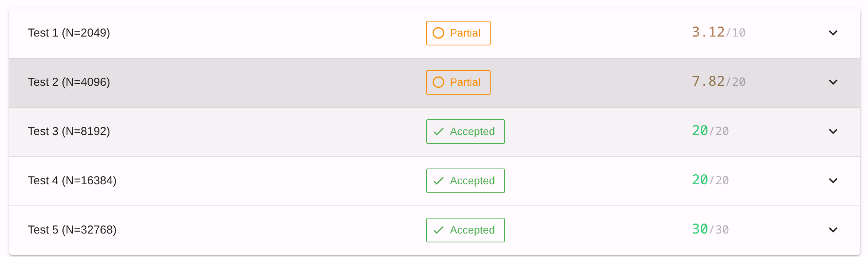Click the Accepted badge on Test 5

(x=465, y=230)
